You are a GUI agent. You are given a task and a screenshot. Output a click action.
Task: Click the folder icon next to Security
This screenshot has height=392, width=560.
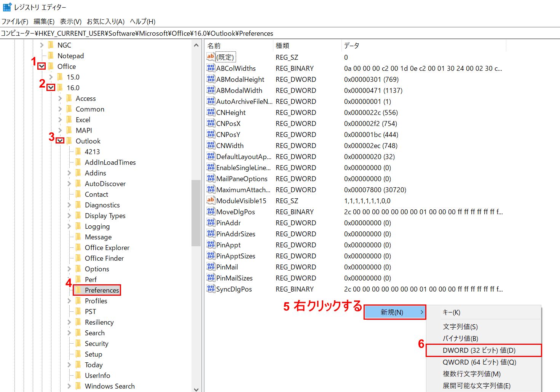[78, 343]
